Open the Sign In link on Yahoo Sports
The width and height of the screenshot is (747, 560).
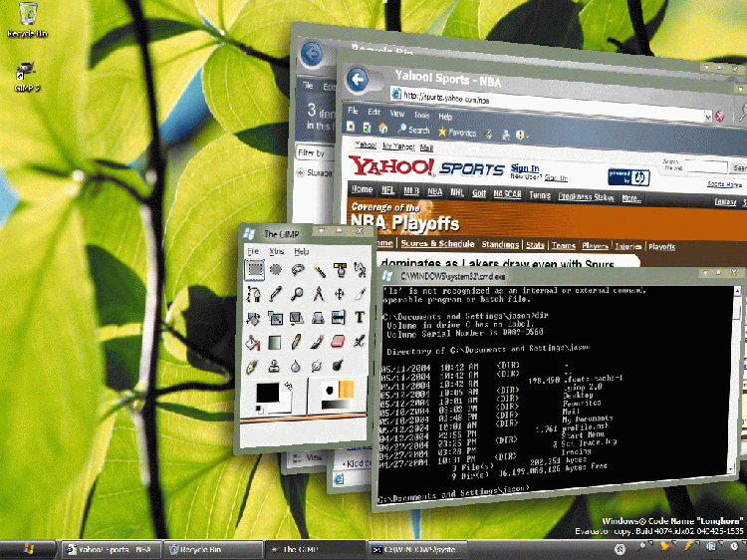click(525, 168)
